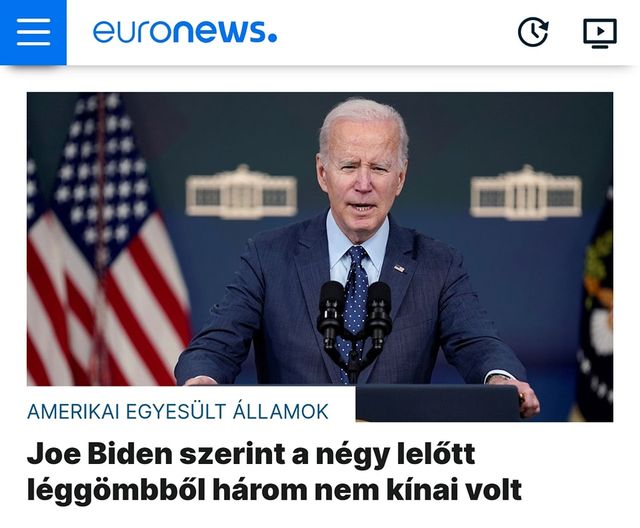Click the podium microphones in the photo
Image resolution: width=640 pixels, height=528 pixels.
354,318
